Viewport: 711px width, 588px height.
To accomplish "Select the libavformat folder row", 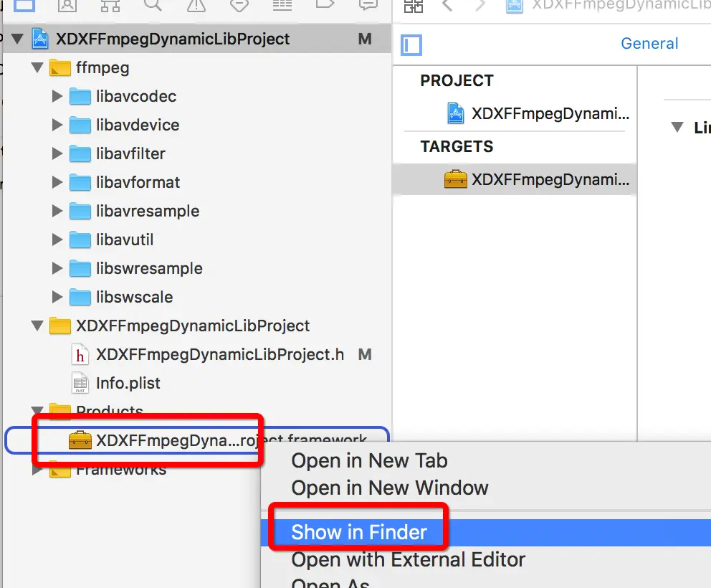I will 197,182.
